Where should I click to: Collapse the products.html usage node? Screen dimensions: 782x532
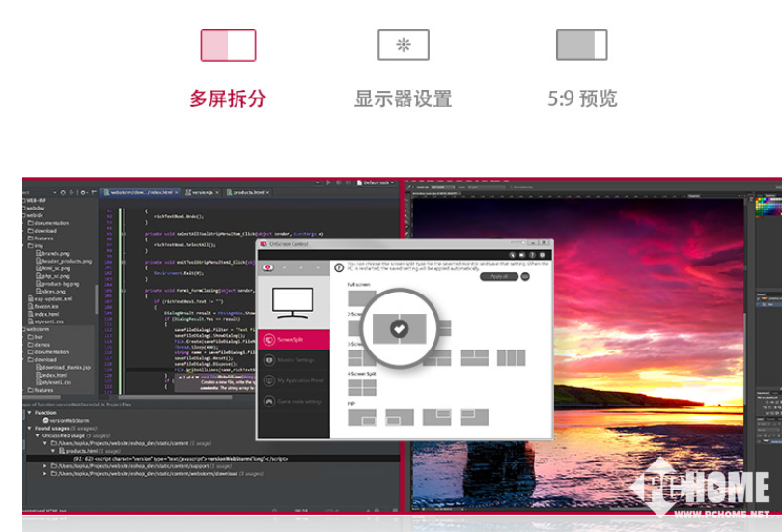tap(53, 450)
